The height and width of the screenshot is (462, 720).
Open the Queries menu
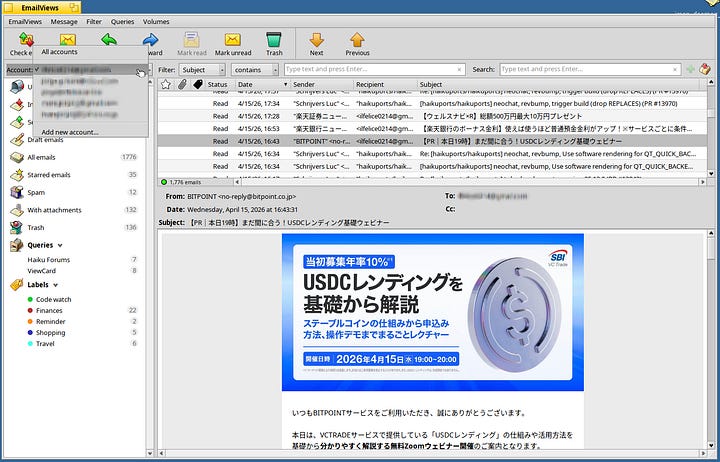coord(122,22)
